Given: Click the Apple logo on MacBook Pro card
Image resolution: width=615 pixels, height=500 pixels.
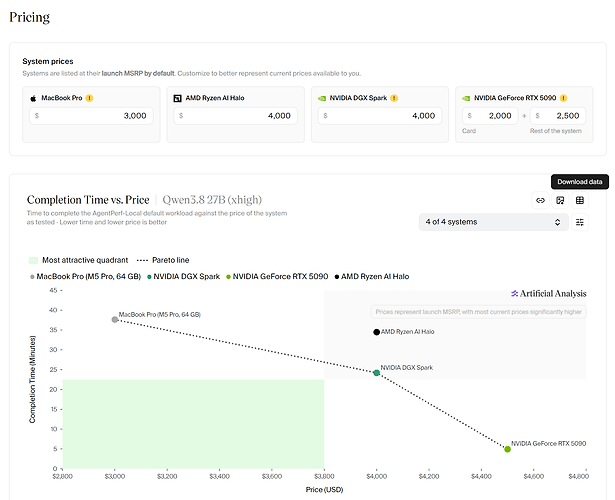Looking at the screenshot, I should click(33, 98).
